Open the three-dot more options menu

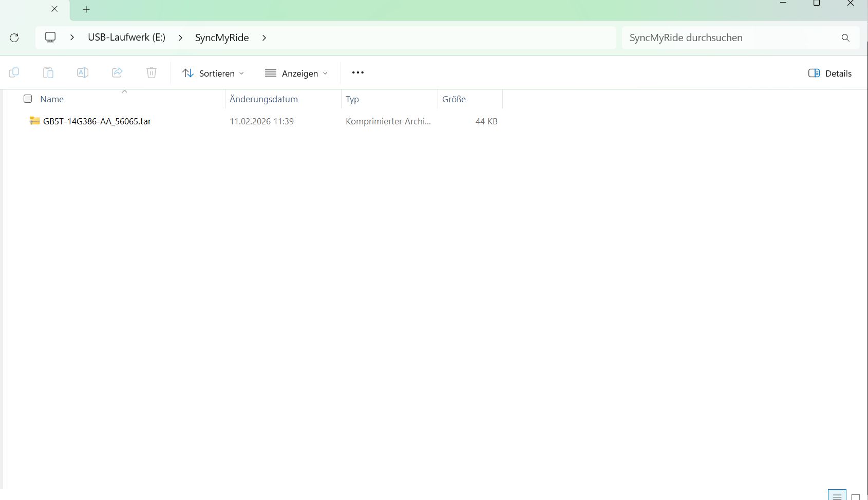click(358, 73)
